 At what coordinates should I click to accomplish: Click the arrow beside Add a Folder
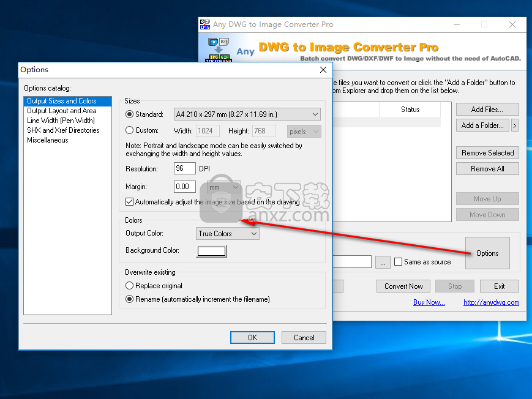515,125
